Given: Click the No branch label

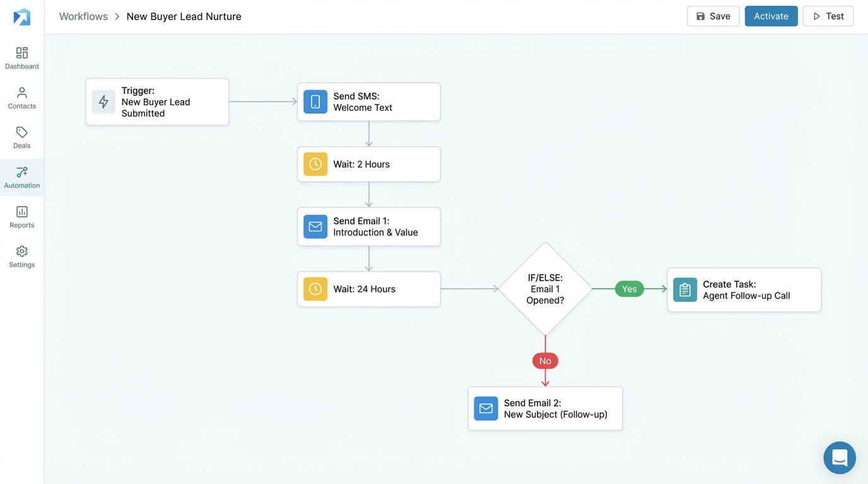Looking at the screenshot, I should pos(544,360).
